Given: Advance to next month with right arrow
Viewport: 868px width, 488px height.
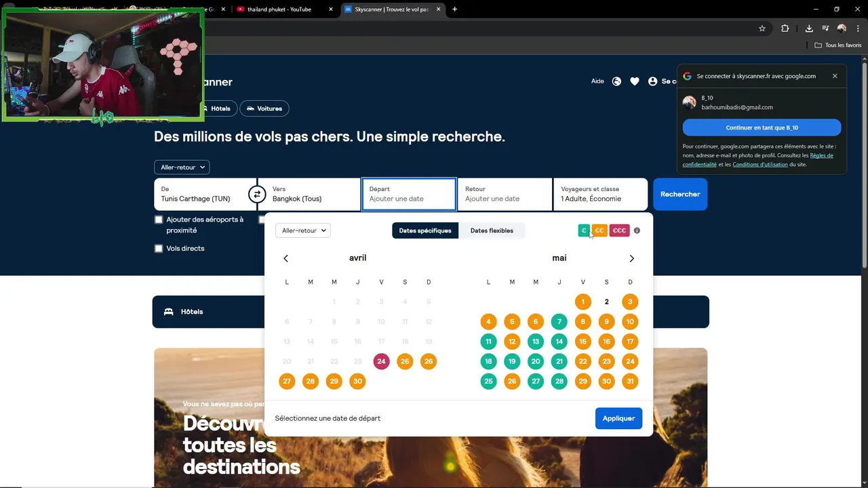Looking at the screenshot, I should tap(631, 258).
